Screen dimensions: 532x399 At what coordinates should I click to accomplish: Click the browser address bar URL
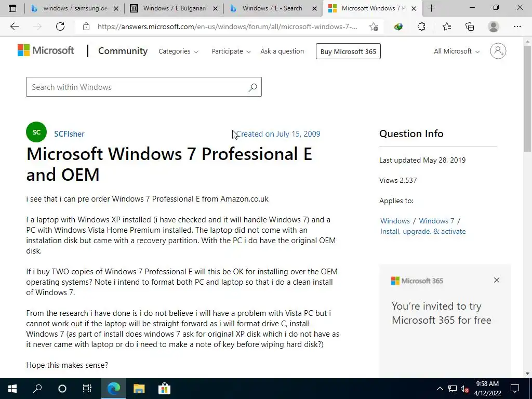[228, 26]
